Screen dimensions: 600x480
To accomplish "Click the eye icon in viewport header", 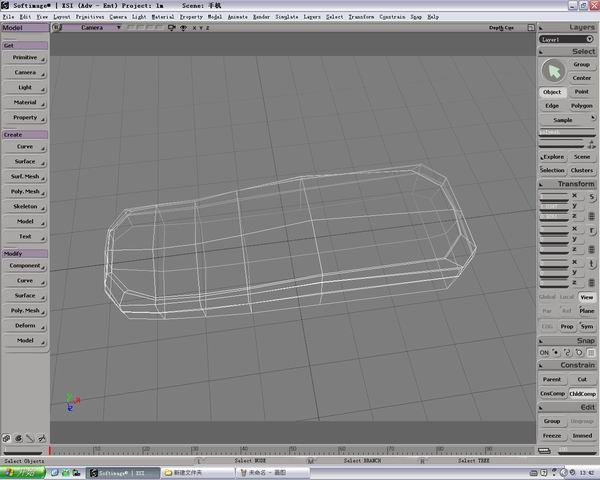I will pyautogui.click(x=183, y=28).
